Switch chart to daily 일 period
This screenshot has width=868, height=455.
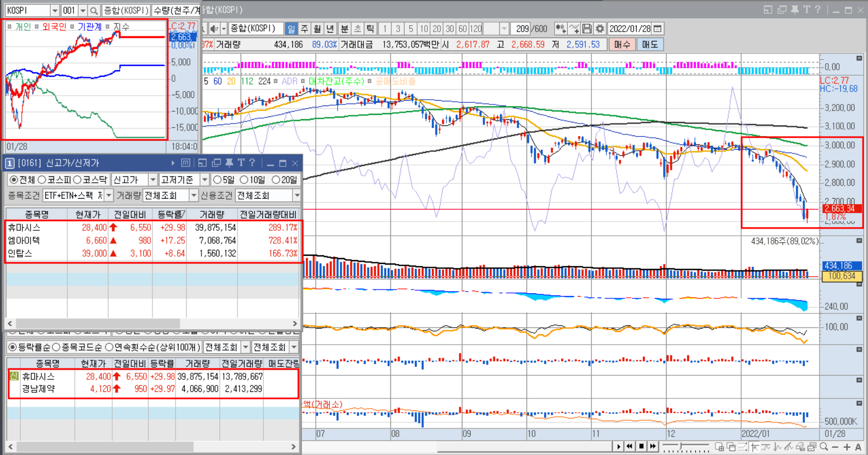pos(291,29)
